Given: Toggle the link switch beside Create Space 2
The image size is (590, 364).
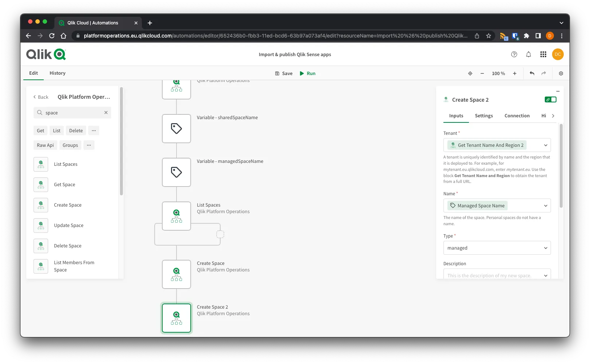Looking at the screenshot, I should [551, 99].
